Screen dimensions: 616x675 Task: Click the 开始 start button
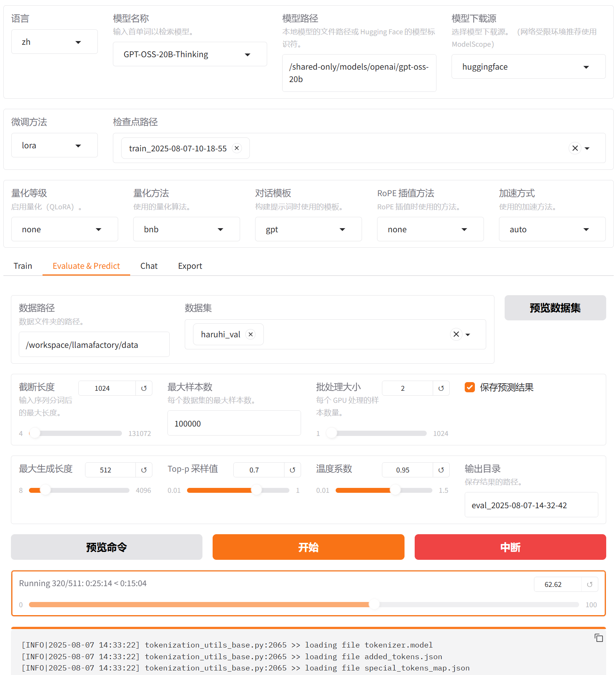pyautogui.click(x=308, y=547)
